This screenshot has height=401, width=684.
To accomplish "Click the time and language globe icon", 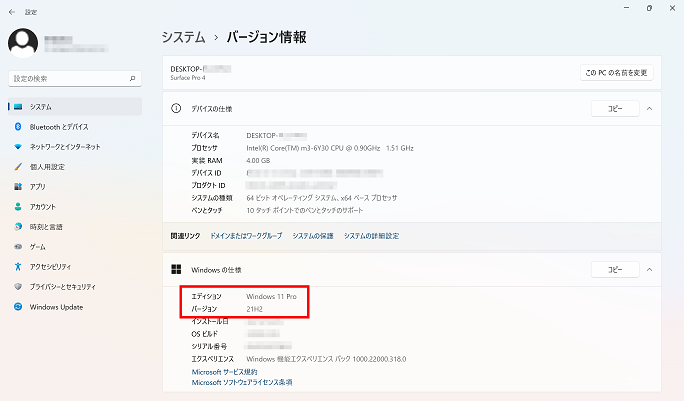I will (x=18, y=227).
